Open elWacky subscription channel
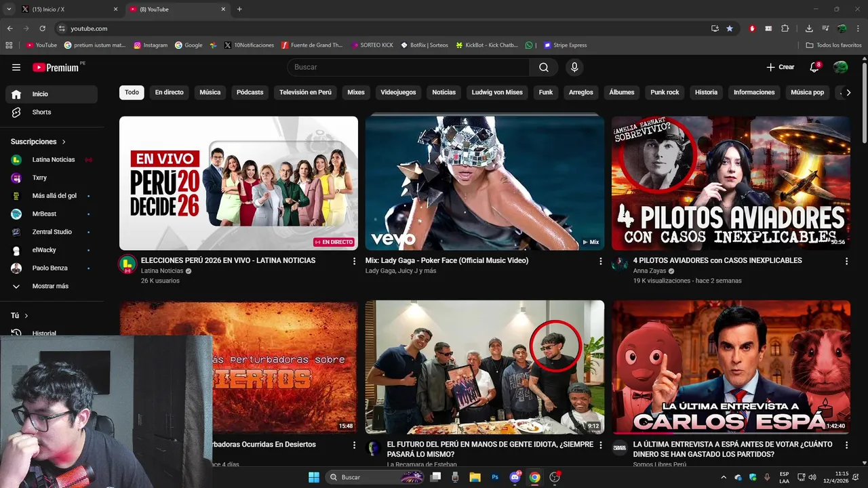Viewport: 868px width, 488px height. [52, 250]
